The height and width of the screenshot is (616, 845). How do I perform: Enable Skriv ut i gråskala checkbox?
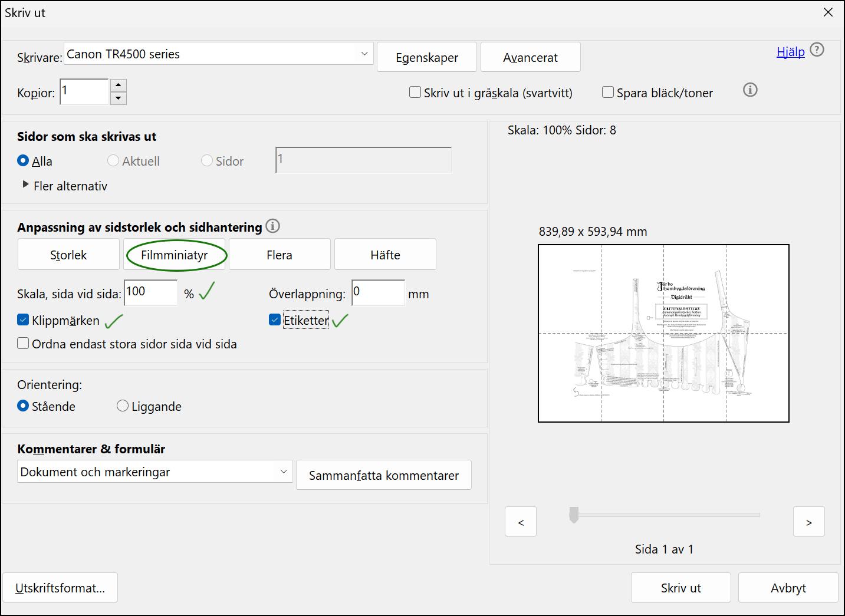click(415, 93)
